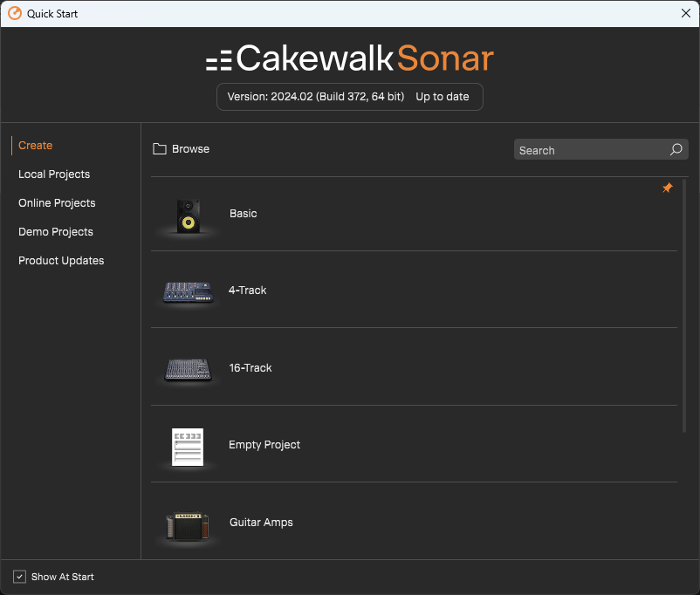Select the Create tab
The image size is (700, 595).
pos(35,146)
